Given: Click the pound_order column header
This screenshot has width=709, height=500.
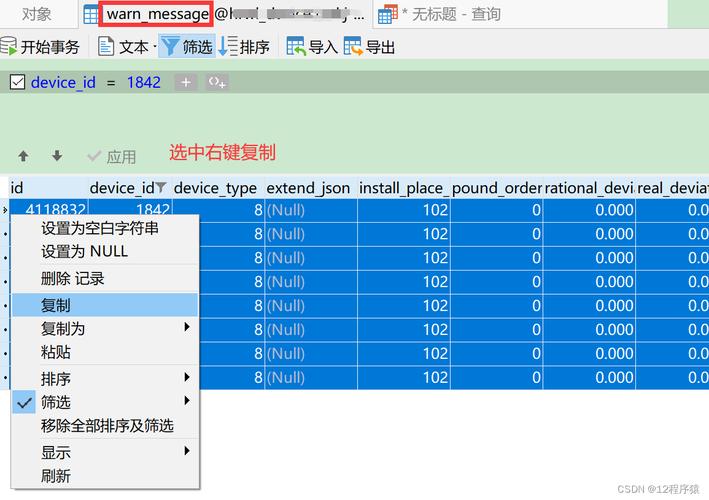Looking at the screenshot, I should [x=496, y=188].
